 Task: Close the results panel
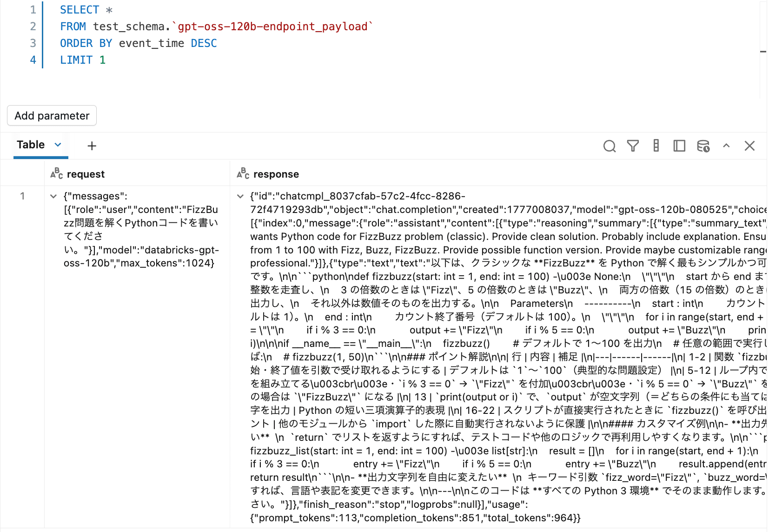pos(749,146)
